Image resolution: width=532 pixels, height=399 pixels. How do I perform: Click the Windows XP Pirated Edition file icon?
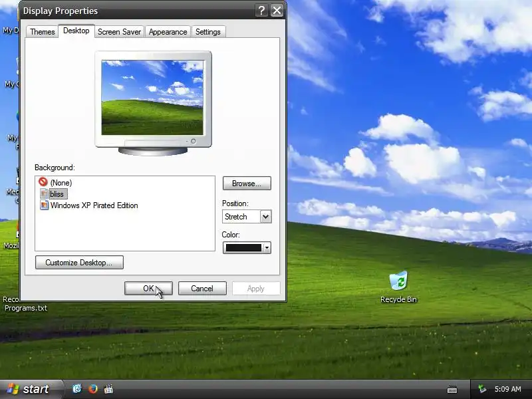coord(44,205)
